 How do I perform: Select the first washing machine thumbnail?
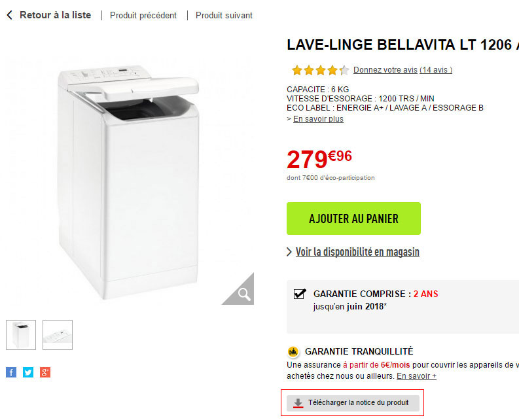(21, 335)
